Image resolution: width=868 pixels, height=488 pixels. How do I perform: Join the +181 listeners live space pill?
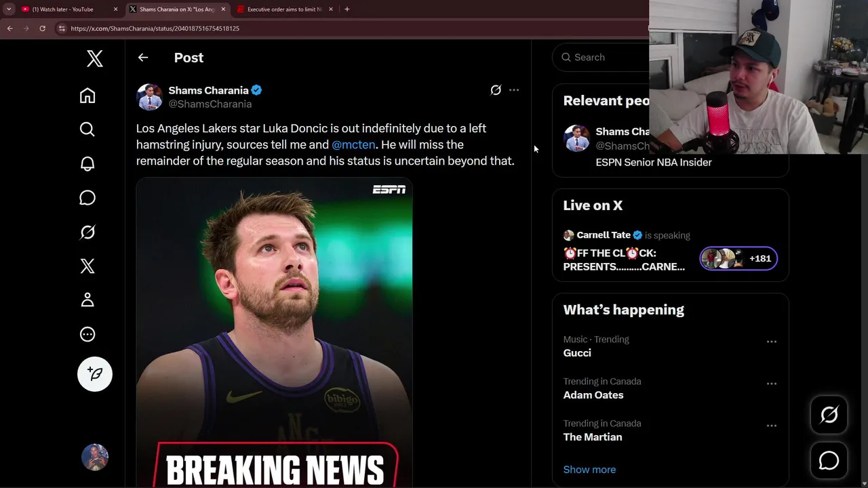[738, 258]
